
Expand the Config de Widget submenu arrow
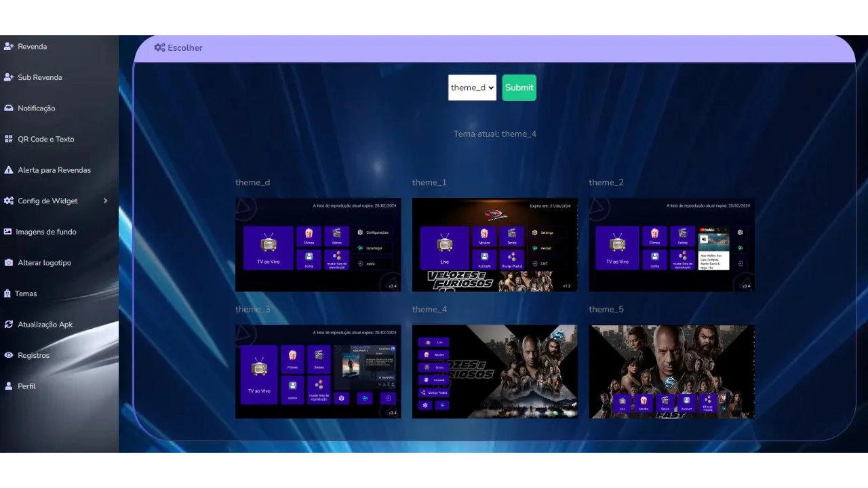(x=105, y=201)
